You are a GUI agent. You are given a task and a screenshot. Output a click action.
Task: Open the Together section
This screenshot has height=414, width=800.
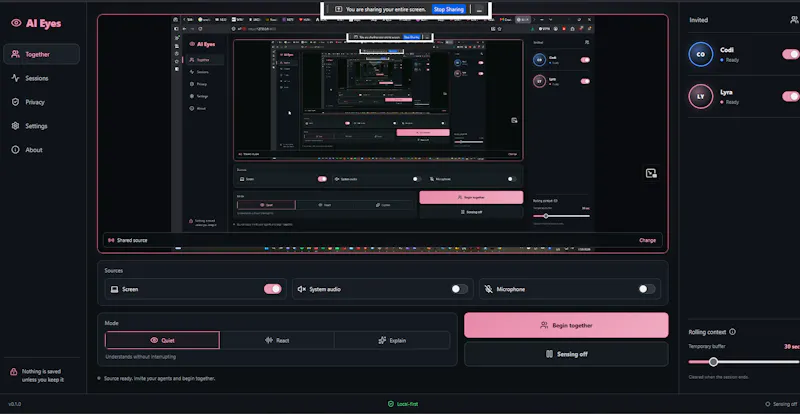(x=41, y=54)
